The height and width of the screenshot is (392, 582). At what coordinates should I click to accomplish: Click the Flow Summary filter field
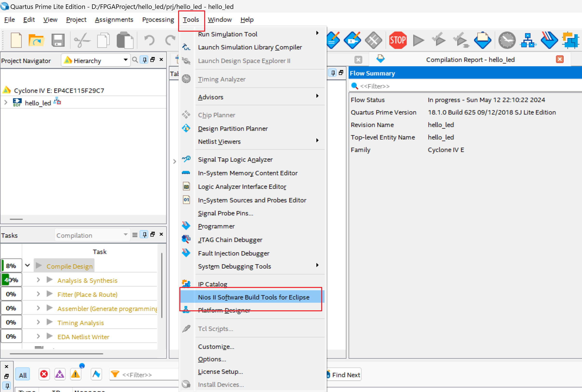465,86
